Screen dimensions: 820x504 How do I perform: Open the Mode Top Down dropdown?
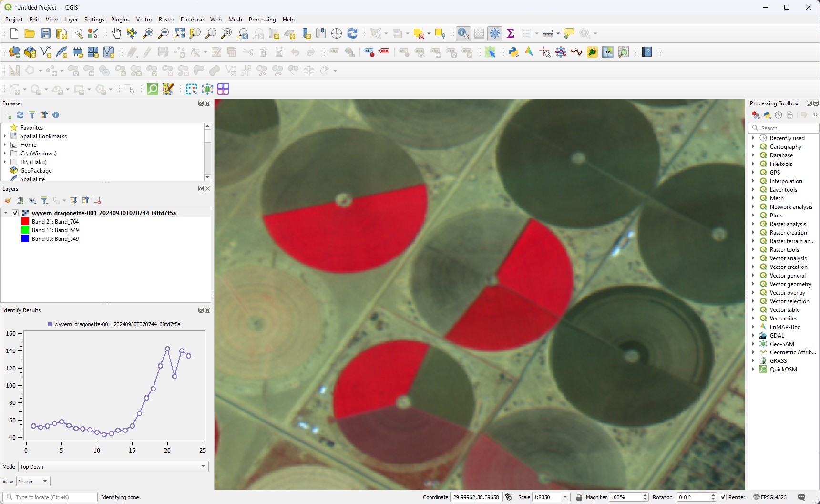[113, 467]
